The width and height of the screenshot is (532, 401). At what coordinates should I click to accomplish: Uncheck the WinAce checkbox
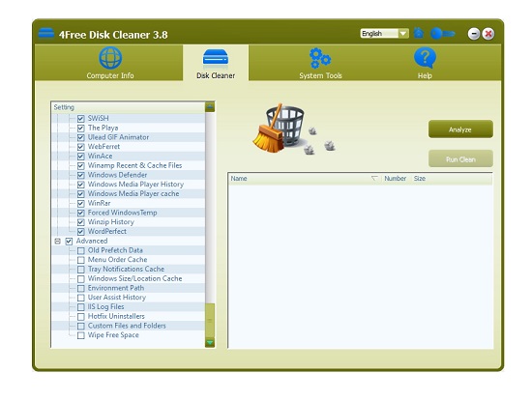click(80, 157)
